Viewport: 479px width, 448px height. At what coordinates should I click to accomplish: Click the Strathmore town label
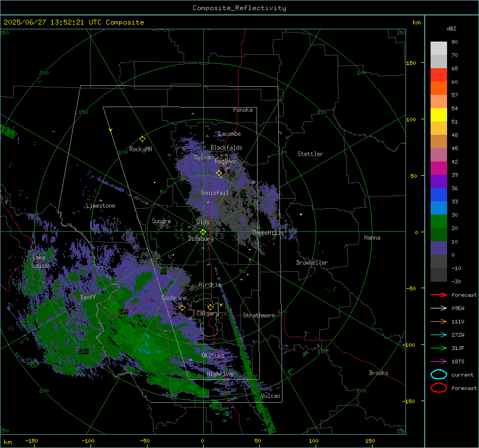pos(259,315)
